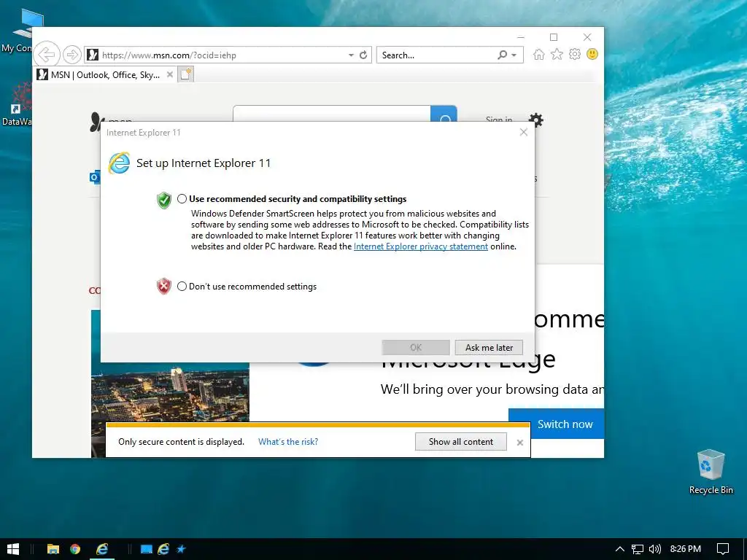The height and width of the screenshot is (560, 747).
Task: Click the green shield icon in dialog
Action: coord(164,201)
